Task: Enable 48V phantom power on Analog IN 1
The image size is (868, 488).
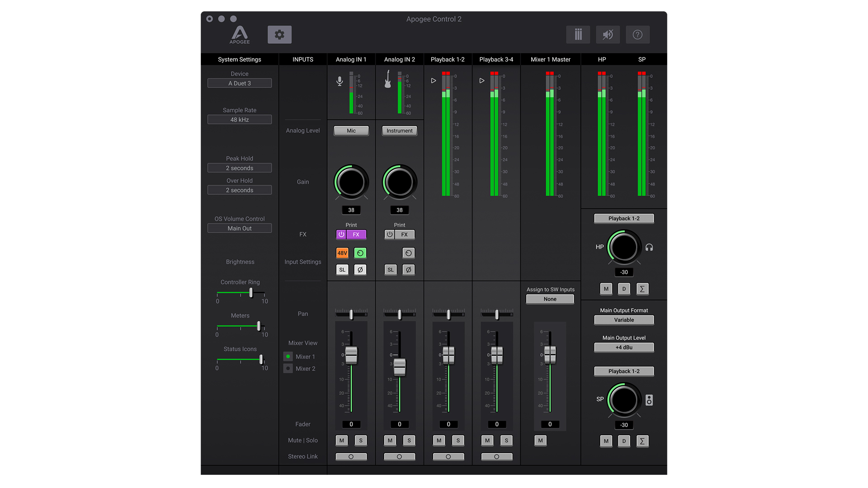Action: (x=342, y=253)
